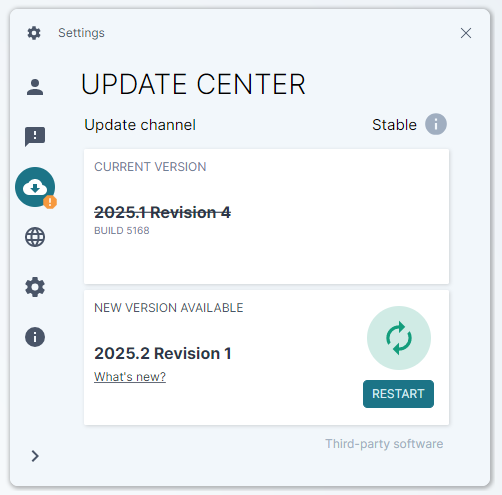Open the globe language section
502x495 pixels.
click(x=35, y=237)
